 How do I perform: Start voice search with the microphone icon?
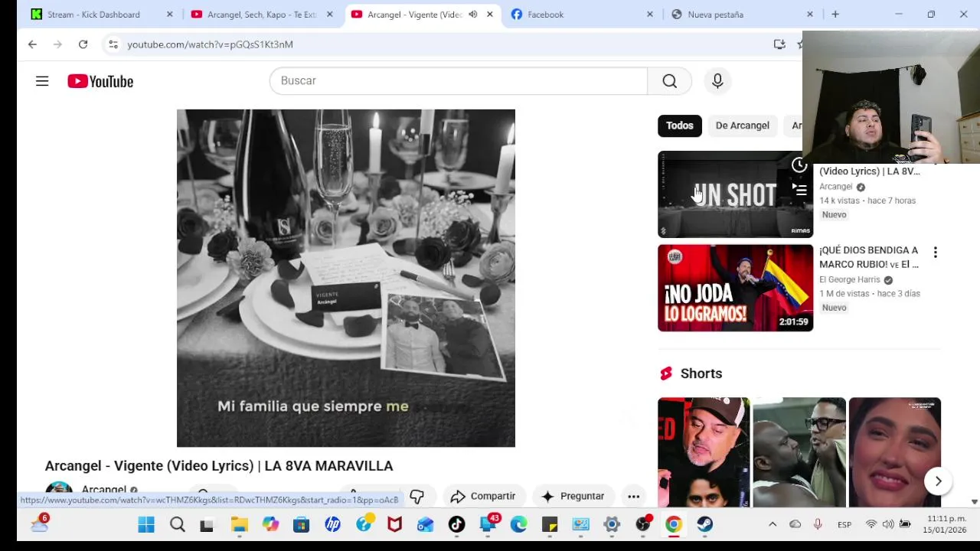[717, 81]
